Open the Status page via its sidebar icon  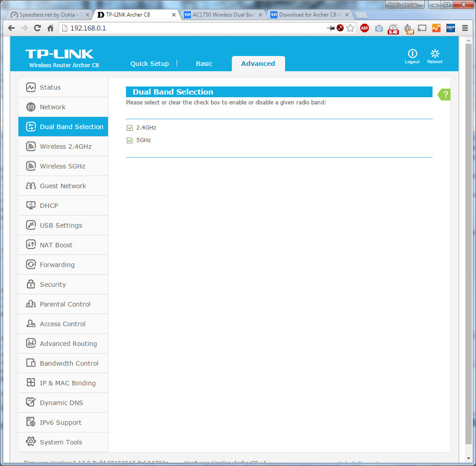tap(30, 87)
